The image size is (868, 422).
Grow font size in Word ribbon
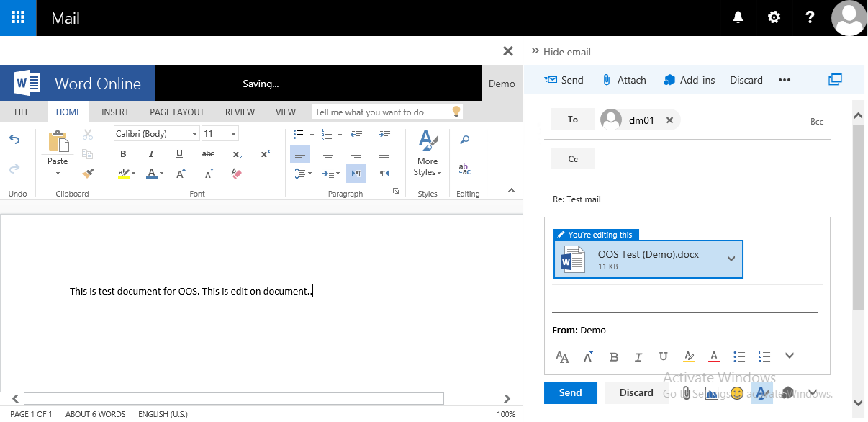[181, 174]
